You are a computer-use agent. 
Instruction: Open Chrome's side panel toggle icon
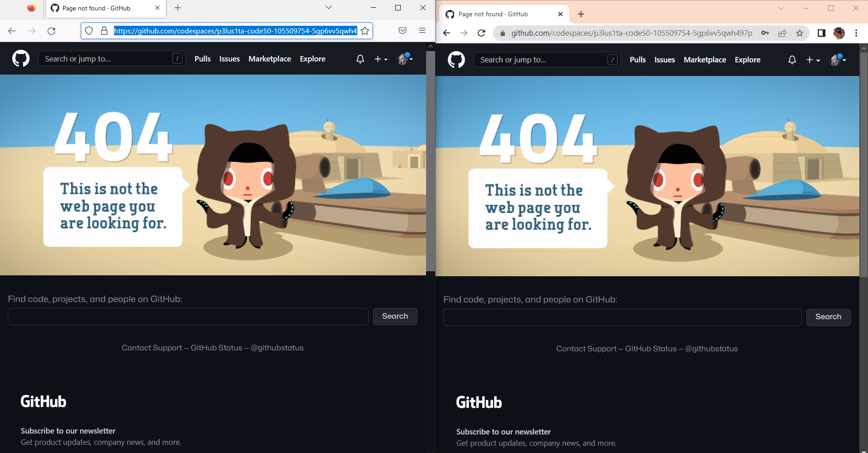coord(821,33)
